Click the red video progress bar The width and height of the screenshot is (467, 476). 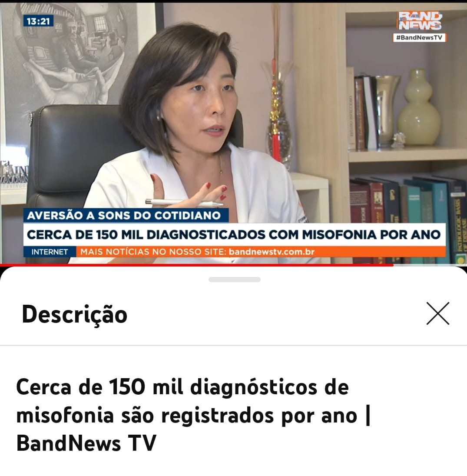(x=197, y=265)
